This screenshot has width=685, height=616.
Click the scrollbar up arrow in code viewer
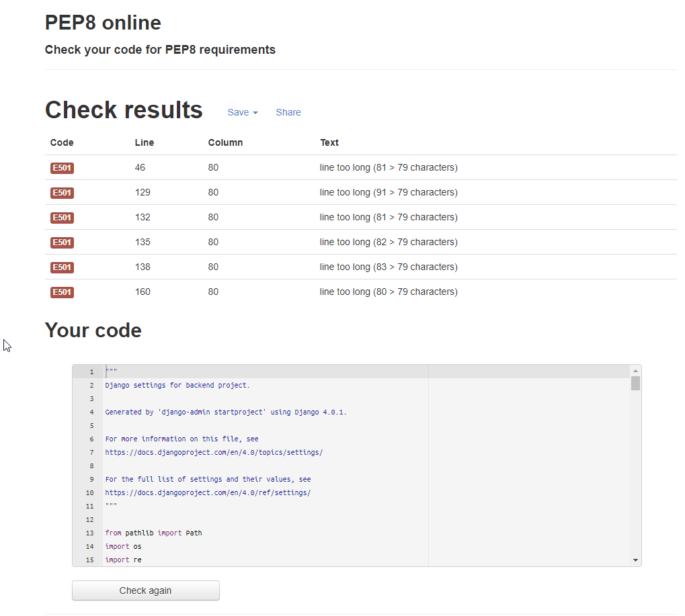(x=635, y=369)
